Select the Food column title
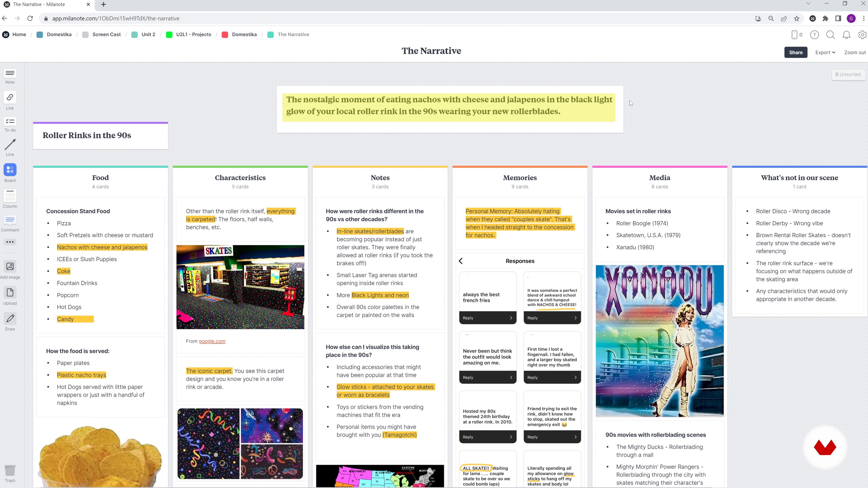Image resolution: width=868 pixels, height=488 pixels. (100, 178)
